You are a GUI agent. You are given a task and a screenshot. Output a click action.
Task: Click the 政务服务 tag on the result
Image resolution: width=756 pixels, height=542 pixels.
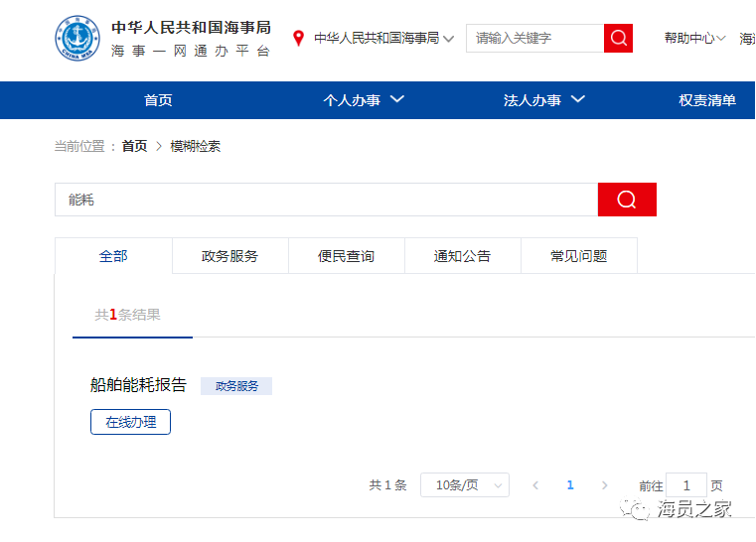click(x=236, y=386)
